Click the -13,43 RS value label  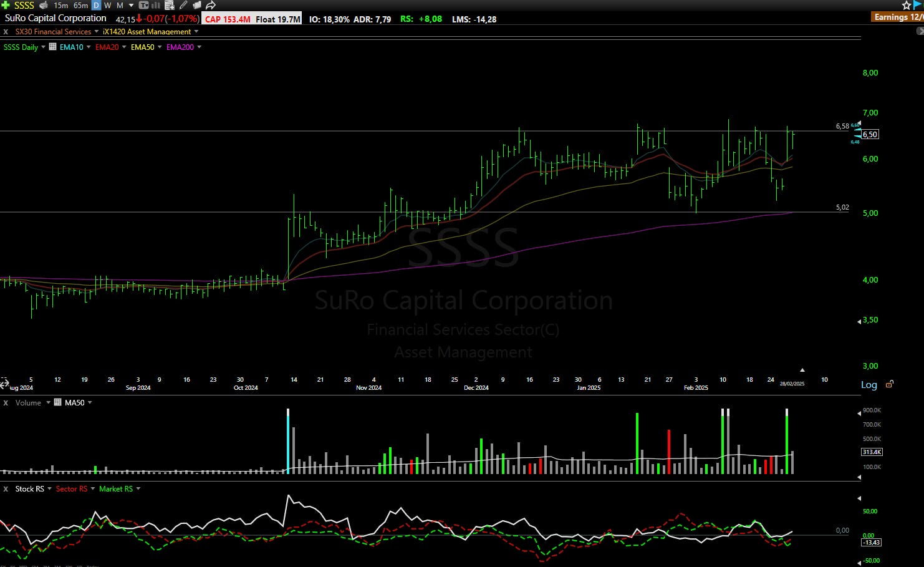coord(871,542)
